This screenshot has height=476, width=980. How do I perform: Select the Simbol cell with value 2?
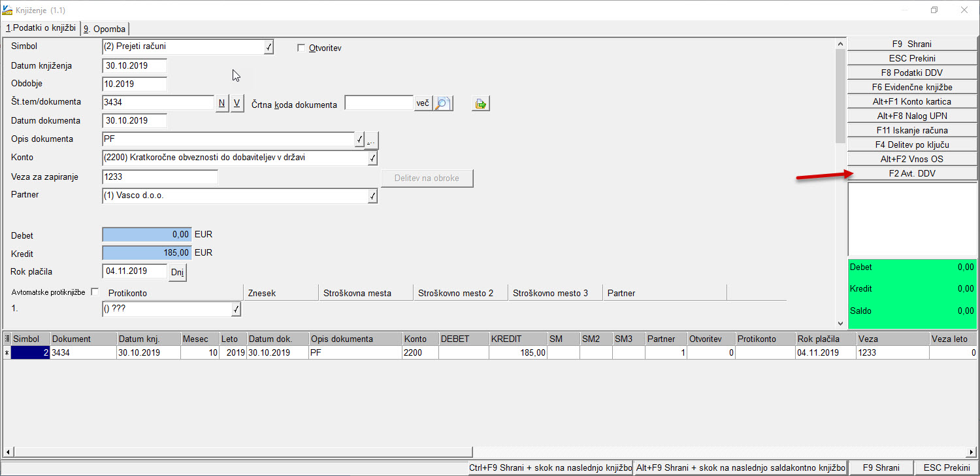(31, 352)
